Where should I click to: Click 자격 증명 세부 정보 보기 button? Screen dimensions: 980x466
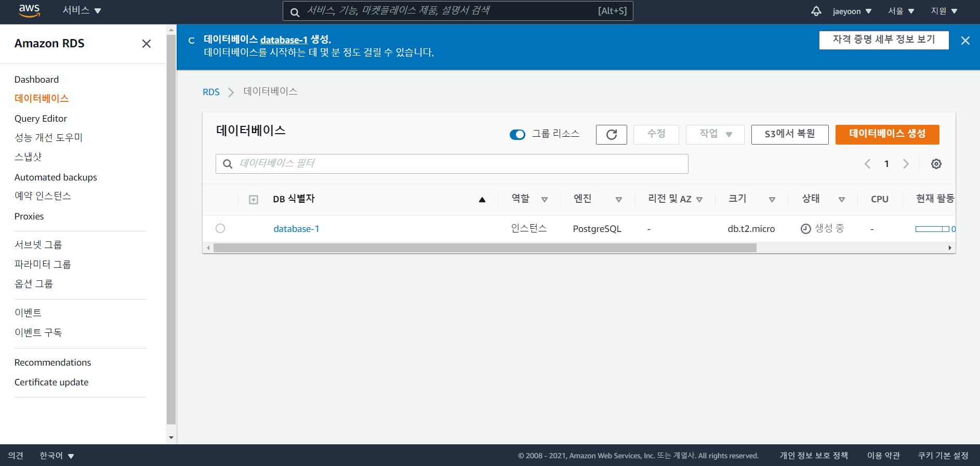pos(884,40)
